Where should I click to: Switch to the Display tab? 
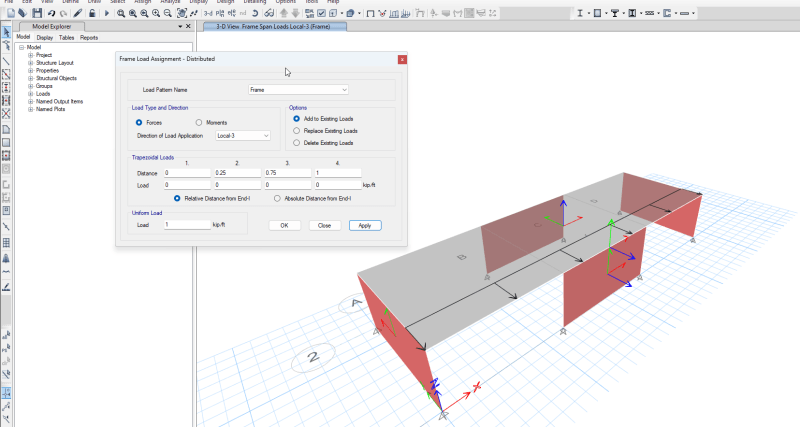(x=45, y=37)
